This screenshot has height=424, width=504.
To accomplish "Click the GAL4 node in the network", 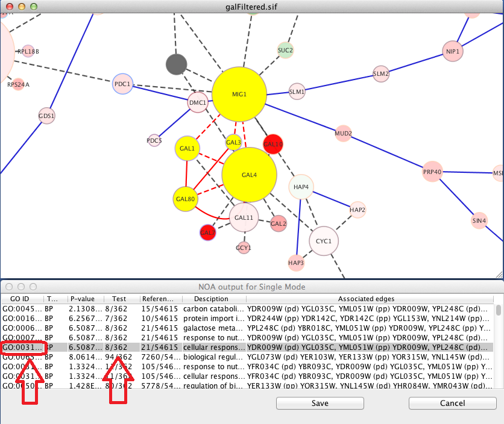I will coord(249,175).
